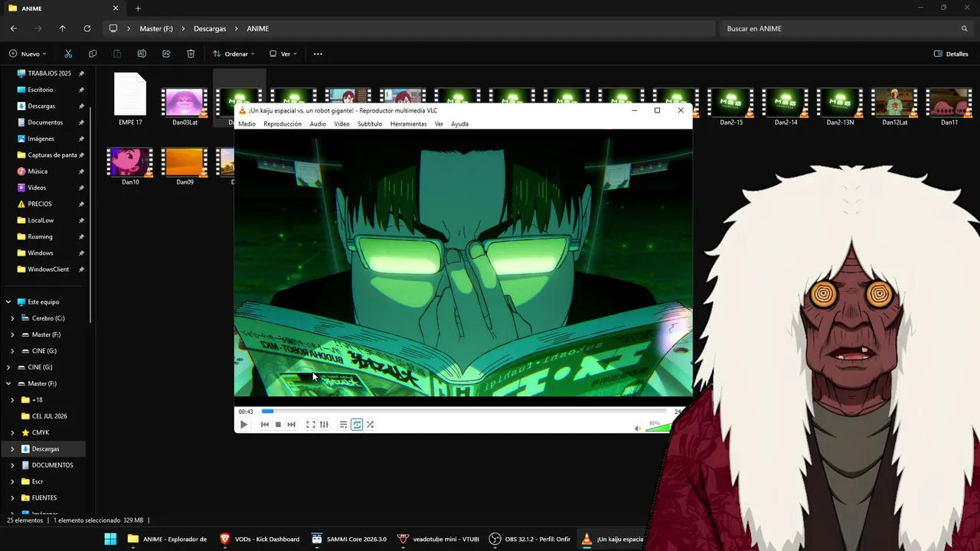
Task: Seek along the VLC playback progress bar
Action: (464, 412)
